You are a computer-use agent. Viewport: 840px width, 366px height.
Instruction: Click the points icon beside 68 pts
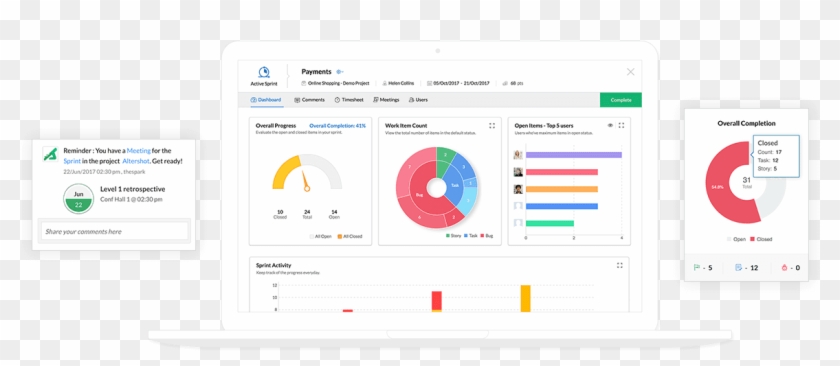[505, 84]
